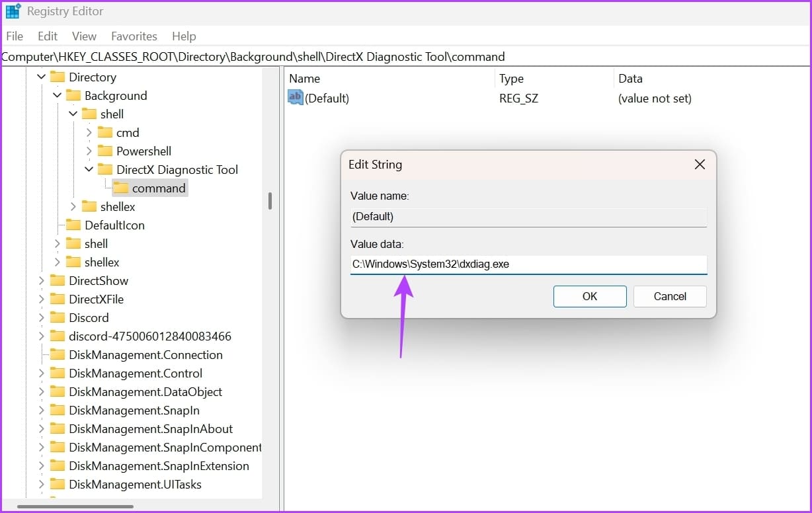Click the command folder icon
The height and width of the screenshot is (513, 812).
122,188
